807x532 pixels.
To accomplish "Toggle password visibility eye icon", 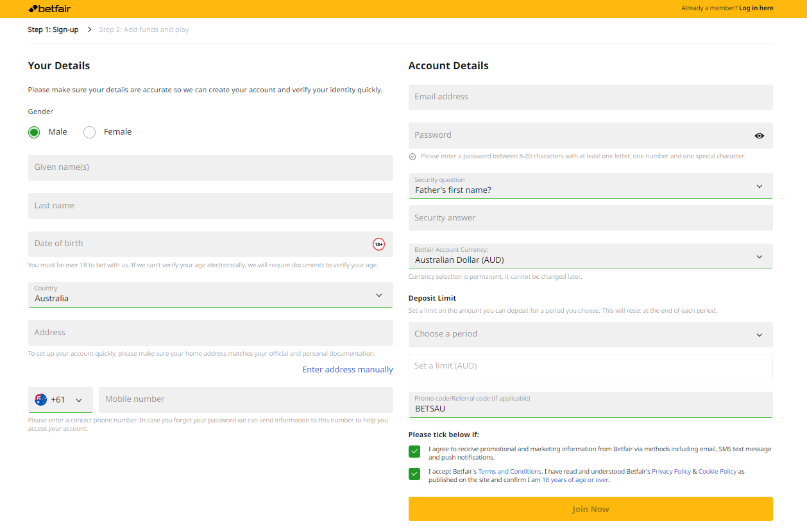I will tap(760, 136).
